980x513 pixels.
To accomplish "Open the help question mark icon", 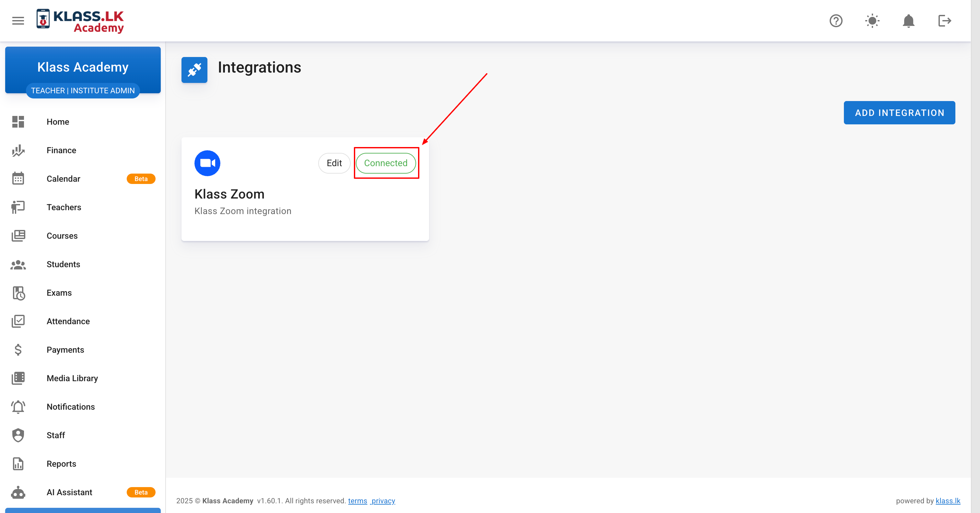I will click(x=836, y=20).
